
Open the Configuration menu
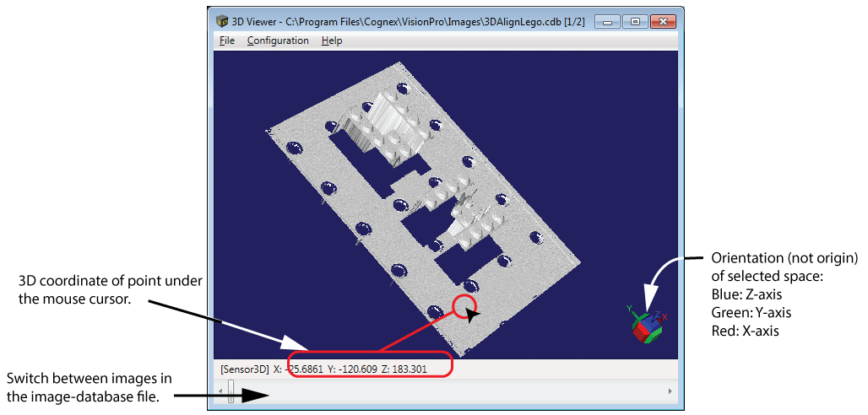click(278, 40)
